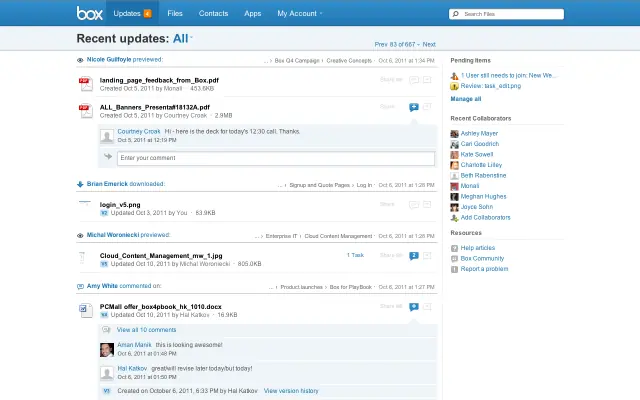Open the Creative Concepts folder breadcrumb
640x400 pixels.
click(349, 60)
